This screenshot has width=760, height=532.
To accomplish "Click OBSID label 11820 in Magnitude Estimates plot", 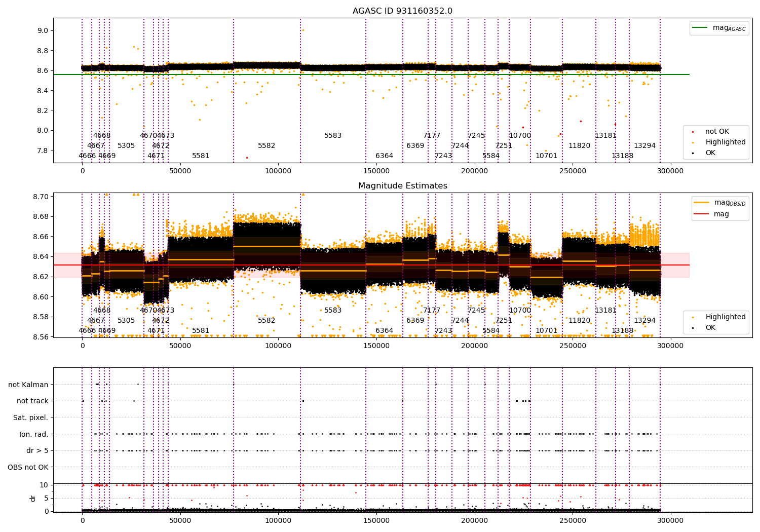I will pyautogui.click(x=579, y=321).
